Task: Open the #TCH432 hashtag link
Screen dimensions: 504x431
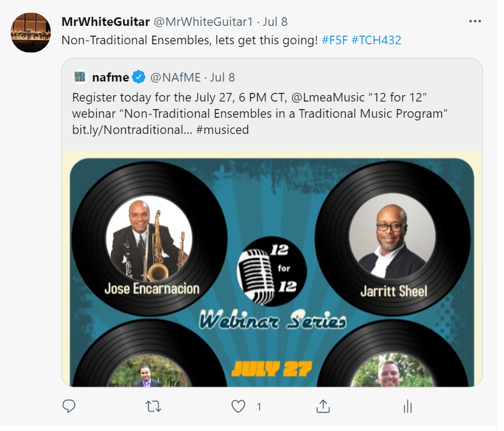Action: [377, 41]
